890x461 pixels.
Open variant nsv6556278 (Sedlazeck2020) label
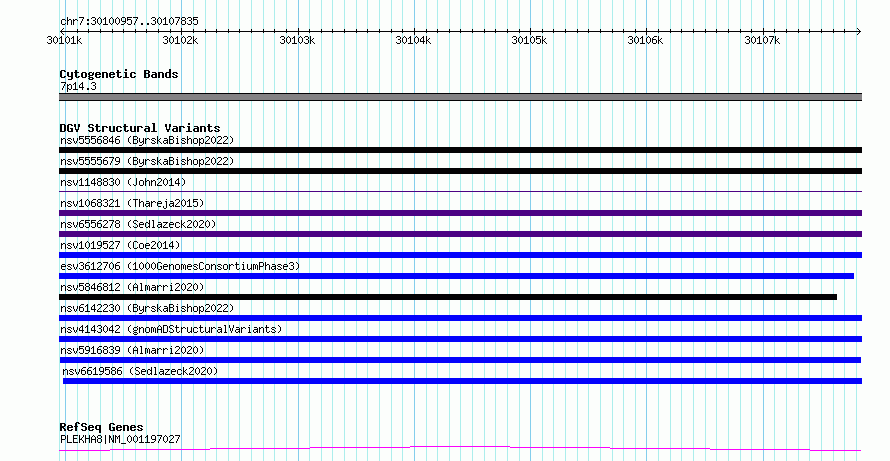pos(138,224)
